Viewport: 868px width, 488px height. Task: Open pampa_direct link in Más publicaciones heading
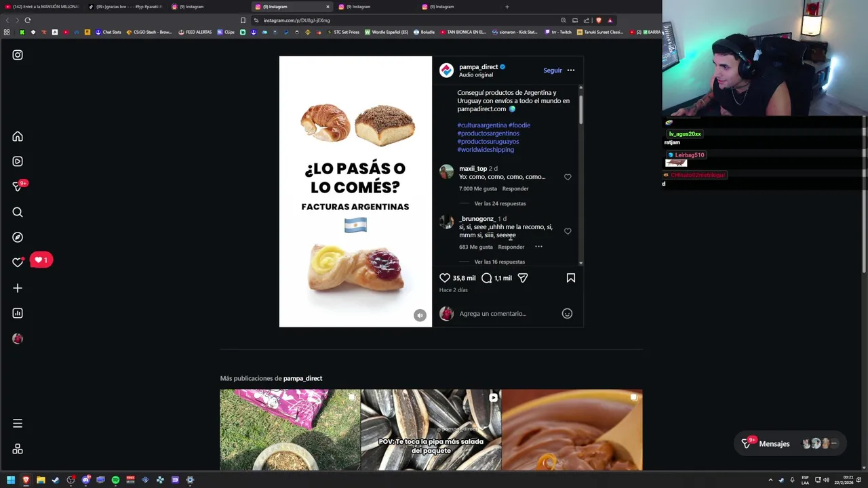tap(302, 378)
